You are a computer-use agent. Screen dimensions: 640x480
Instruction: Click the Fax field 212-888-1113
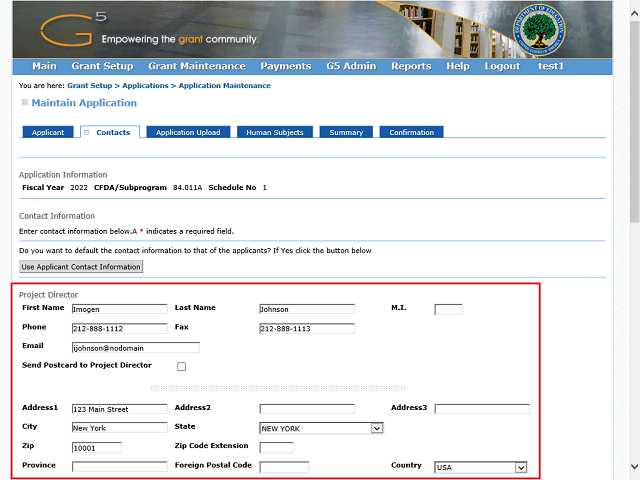click(307, 328)
